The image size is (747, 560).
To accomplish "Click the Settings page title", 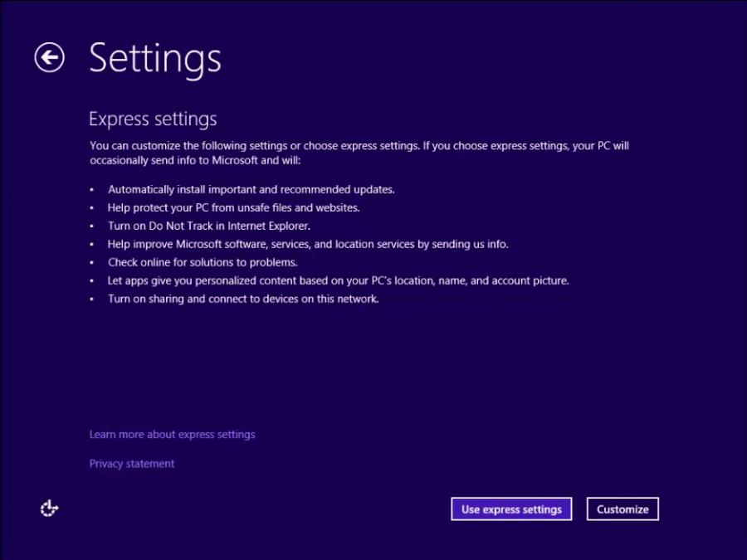I will click(x=155, y=59).
